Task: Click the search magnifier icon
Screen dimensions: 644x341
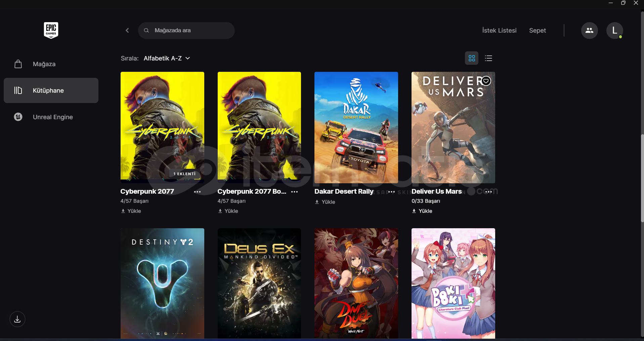Action: 146,31
